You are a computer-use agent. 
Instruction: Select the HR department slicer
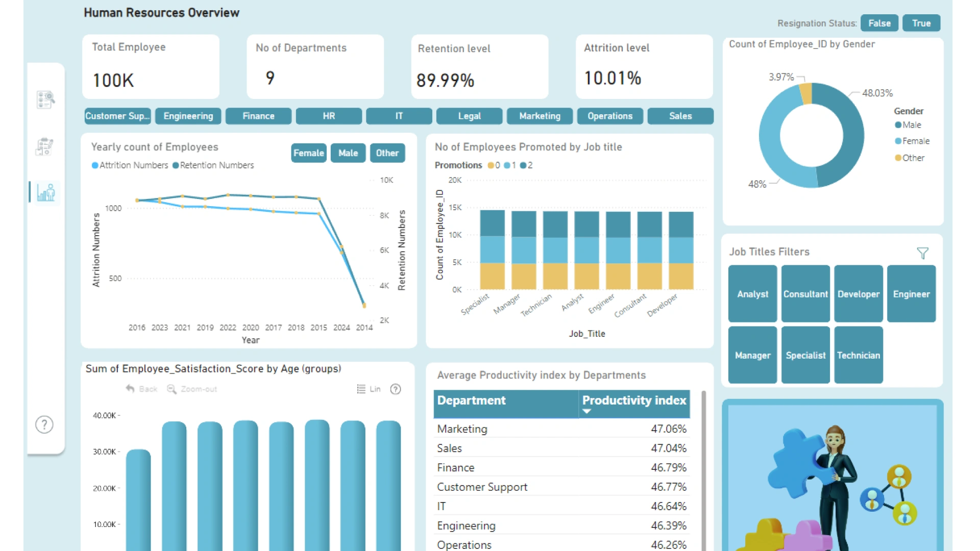(x=329, y=116)
